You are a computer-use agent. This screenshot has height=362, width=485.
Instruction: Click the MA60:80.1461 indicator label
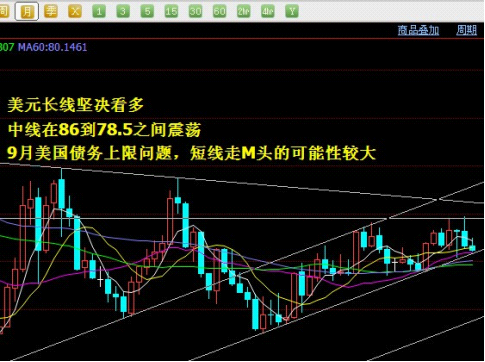point(52,47)
